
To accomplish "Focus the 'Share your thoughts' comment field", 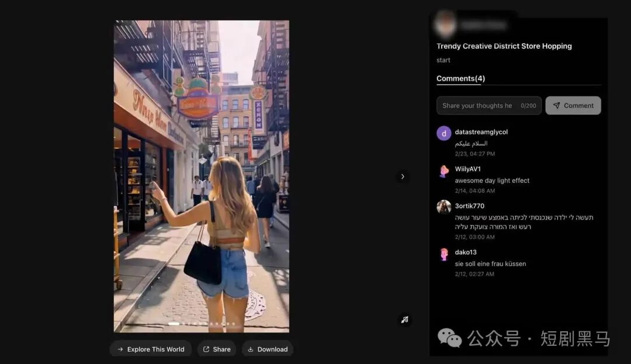I will point(477,106).
